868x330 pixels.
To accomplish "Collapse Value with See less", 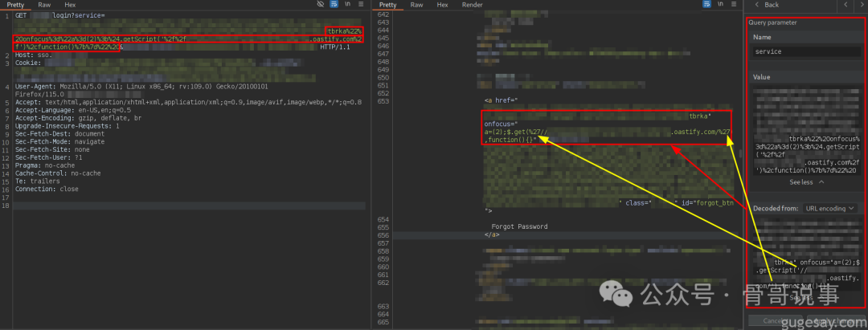I will pyautogui.click(x=807, y=181).
